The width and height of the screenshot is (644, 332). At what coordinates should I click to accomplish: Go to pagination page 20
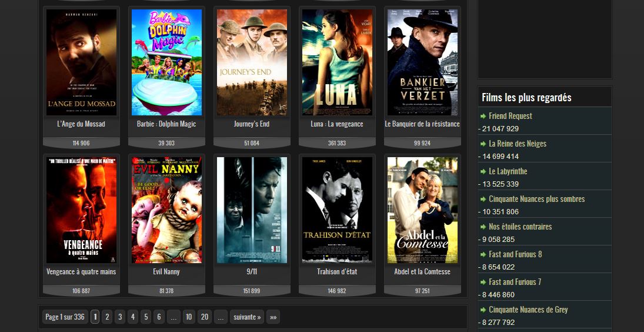click(x=205, y=317)
